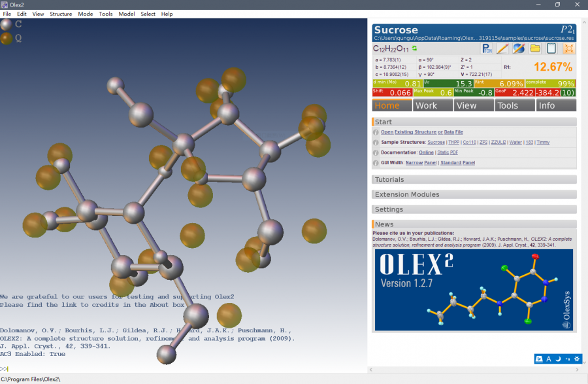Load the ZP2 sample structure

(483, 142)
